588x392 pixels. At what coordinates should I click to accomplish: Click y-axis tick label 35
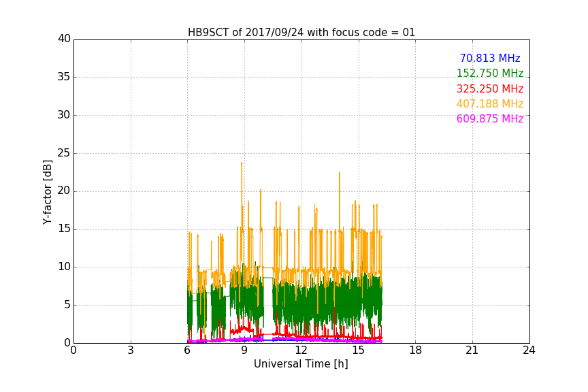tap(64, 77)
